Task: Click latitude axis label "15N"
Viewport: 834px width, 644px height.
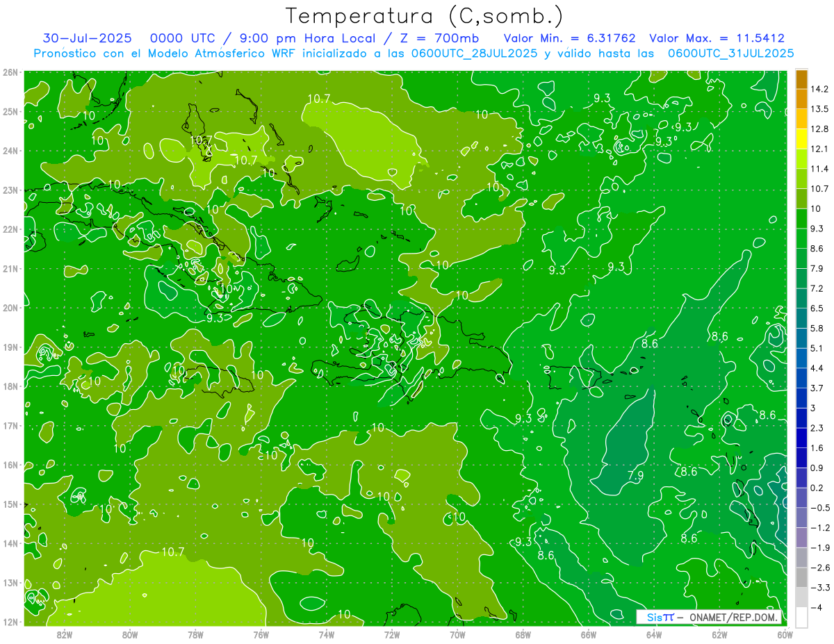Action: (10, 504)
